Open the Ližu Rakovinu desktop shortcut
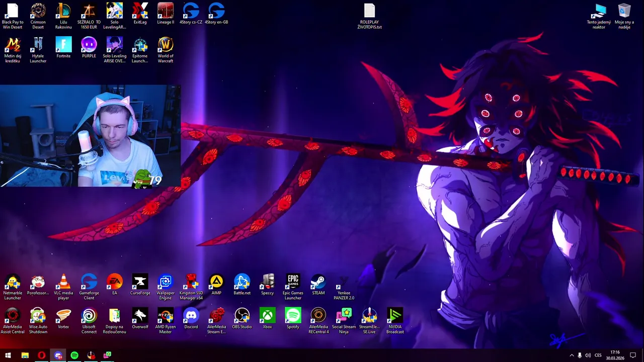This screenshot has height=362, width=644. coord(63,16)
